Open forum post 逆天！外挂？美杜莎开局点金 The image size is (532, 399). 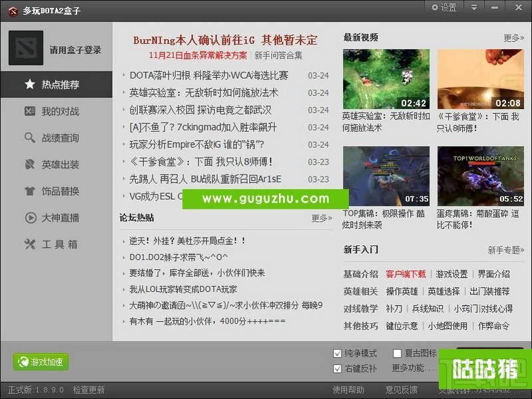point(187,241)
